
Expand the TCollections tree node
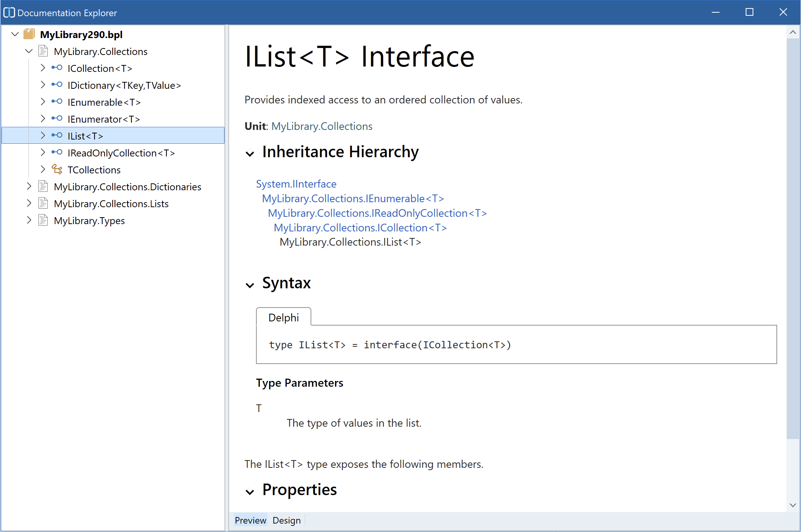pos(43,170)
